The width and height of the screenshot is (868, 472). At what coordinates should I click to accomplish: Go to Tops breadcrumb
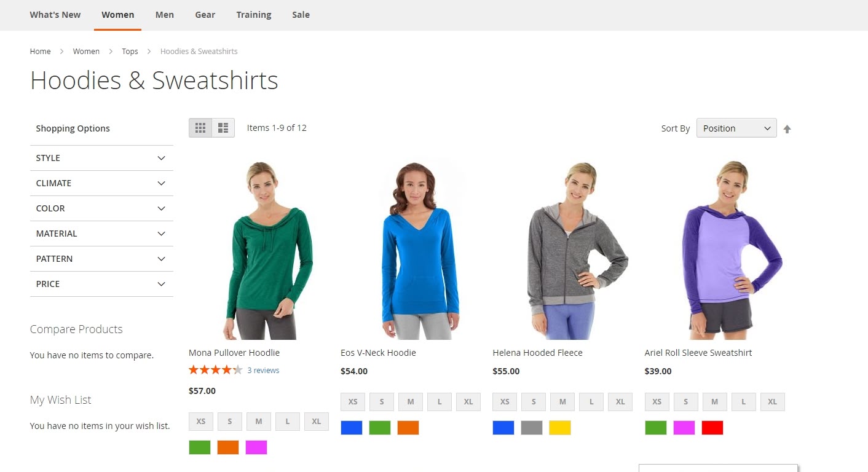[x=130, y=51]
